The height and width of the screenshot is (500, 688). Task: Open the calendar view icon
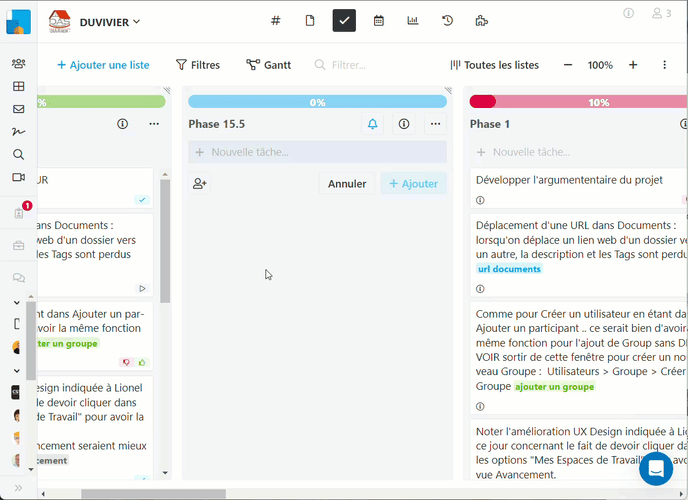click(379, 20)
